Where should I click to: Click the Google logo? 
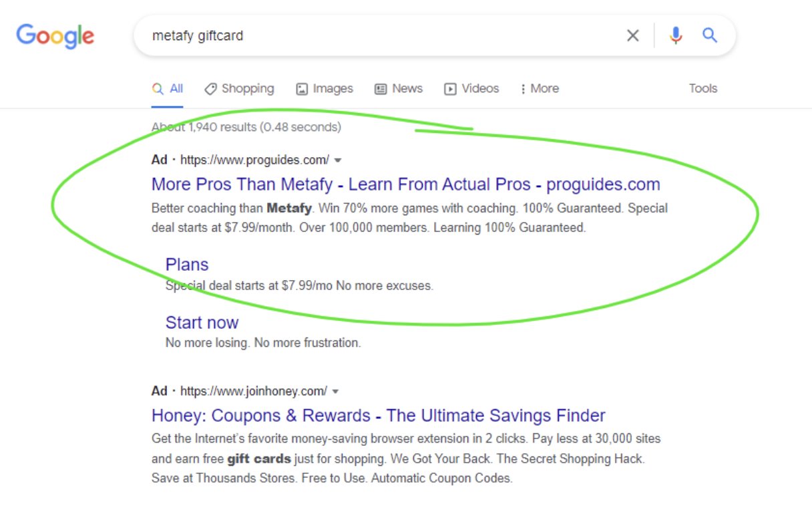point(55,35)
